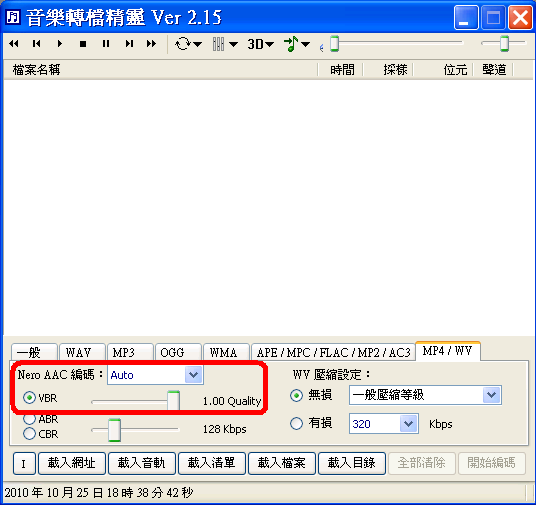Switch to the OGG tab
The width and height of the screenshot is (536, 505).
coord(178,352)
